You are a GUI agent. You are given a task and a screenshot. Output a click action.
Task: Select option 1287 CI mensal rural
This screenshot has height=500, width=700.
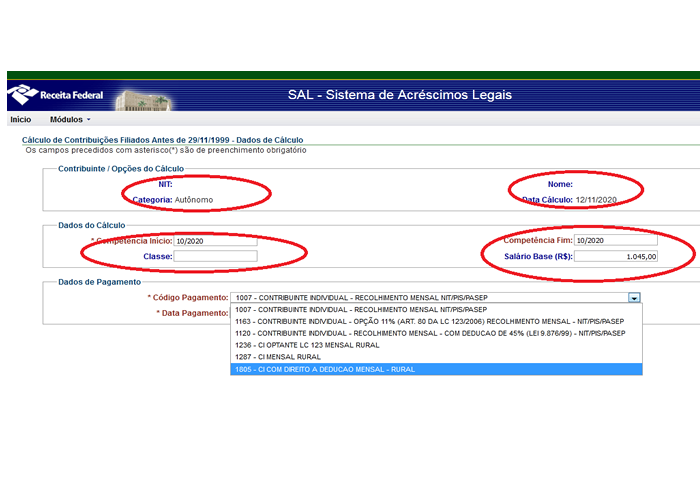coord(436,357)
